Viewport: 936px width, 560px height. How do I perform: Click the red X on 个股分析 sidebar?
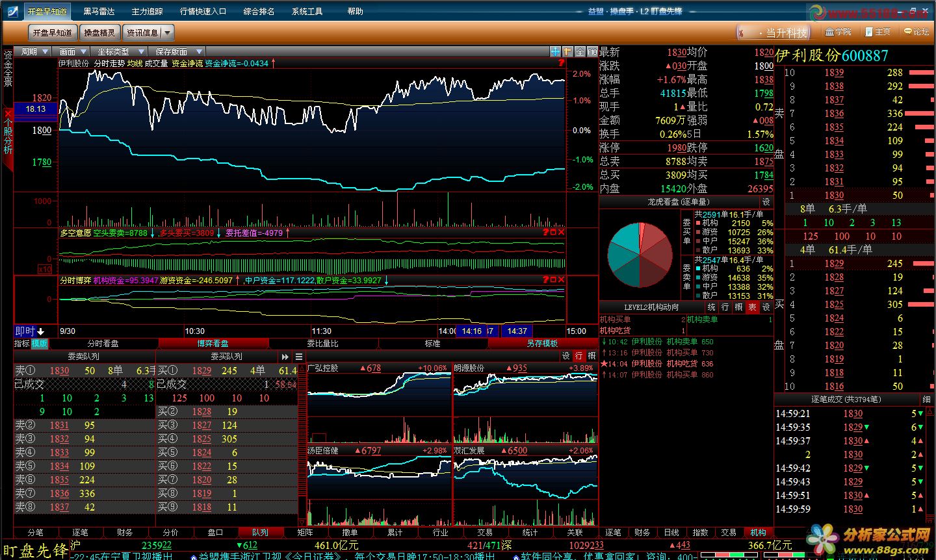coord(8,114)
